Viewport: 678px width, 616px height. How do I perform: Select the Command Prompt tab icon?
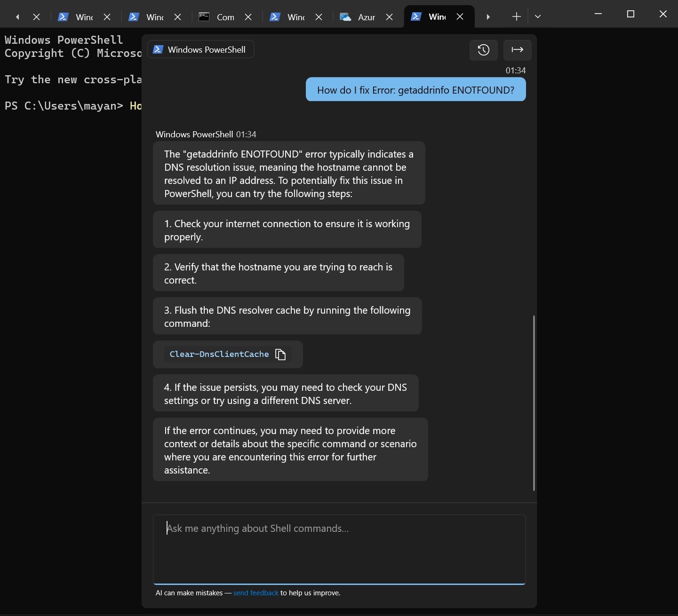[203, 16]
